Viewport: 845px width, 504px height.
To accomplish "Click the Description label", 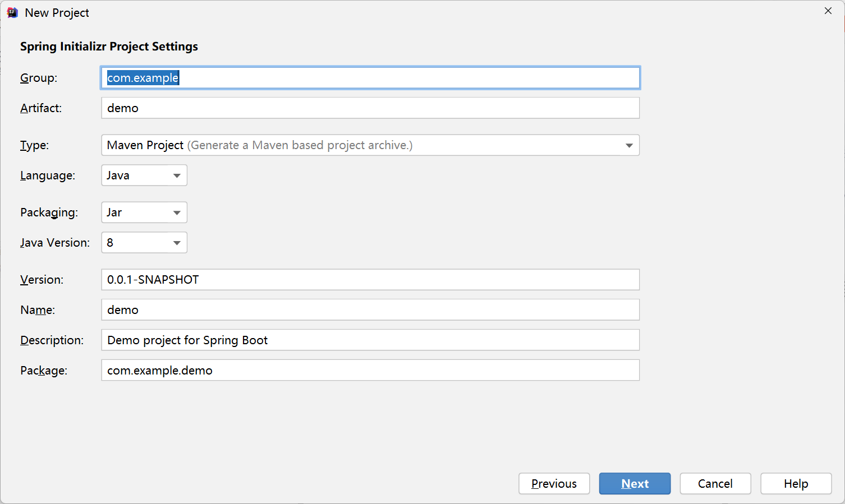I will point(52,340).
